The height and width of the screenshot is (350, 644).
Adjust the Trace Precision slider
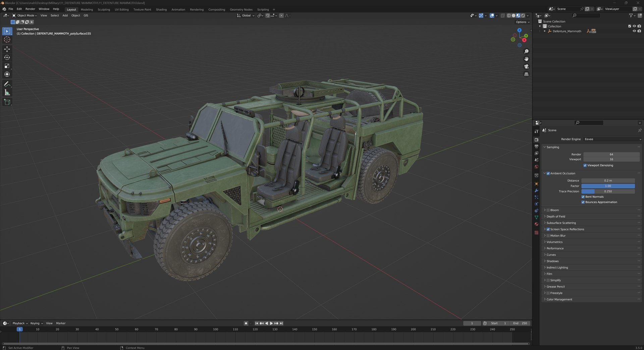click(608, 192)
